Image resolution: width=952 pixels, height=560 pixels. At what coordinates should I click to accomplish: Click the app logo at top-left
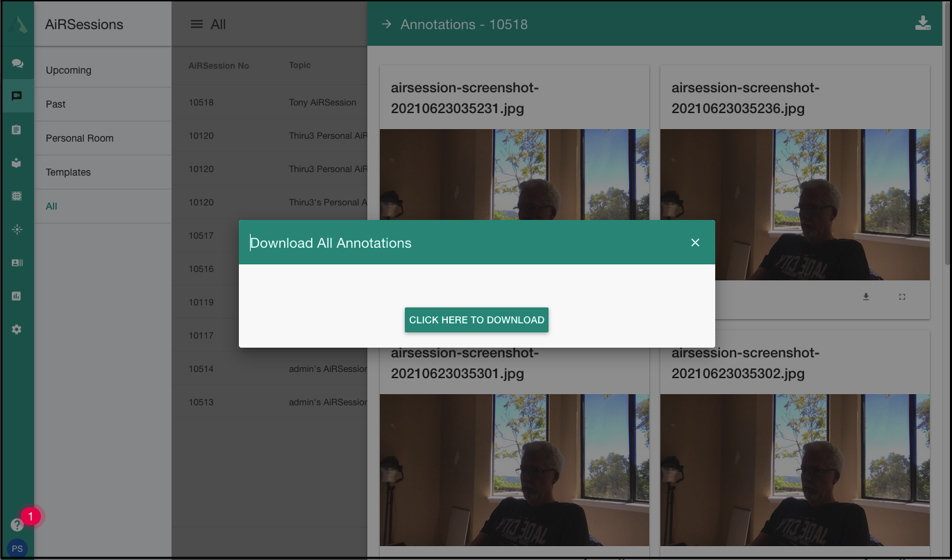(x=17, y=24)
